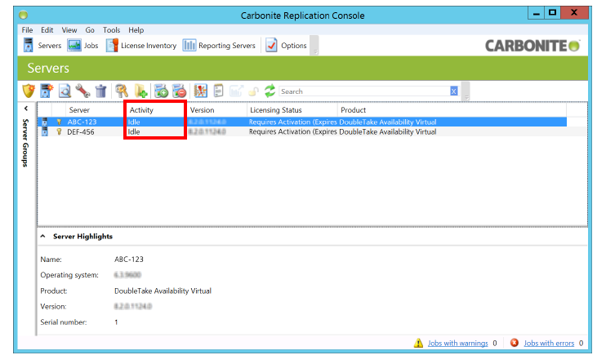Click the Serial number value 1
The width and height of the screenshot is (606, 364).
[116, 322]
